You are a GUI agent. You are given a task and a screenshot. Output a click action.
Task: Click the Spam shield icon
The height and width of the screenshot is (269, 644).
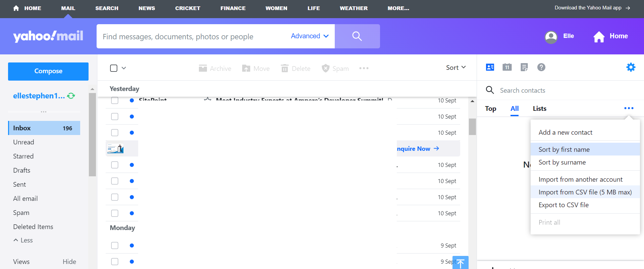[x=325, y=68]
